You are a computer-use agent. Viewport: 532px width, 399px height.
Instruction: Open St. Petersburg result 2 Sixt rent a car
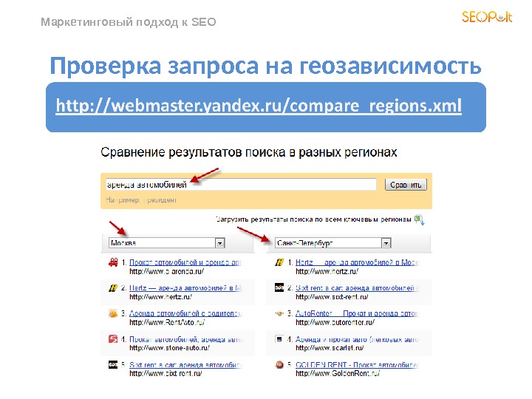(357, 287)
